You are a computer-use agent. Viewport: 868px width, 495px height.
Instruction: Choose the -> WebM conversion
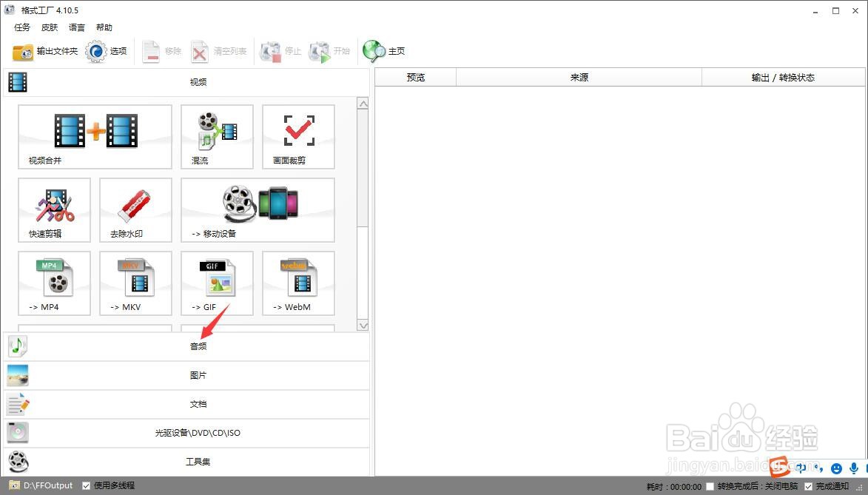(x=298, y=283)
